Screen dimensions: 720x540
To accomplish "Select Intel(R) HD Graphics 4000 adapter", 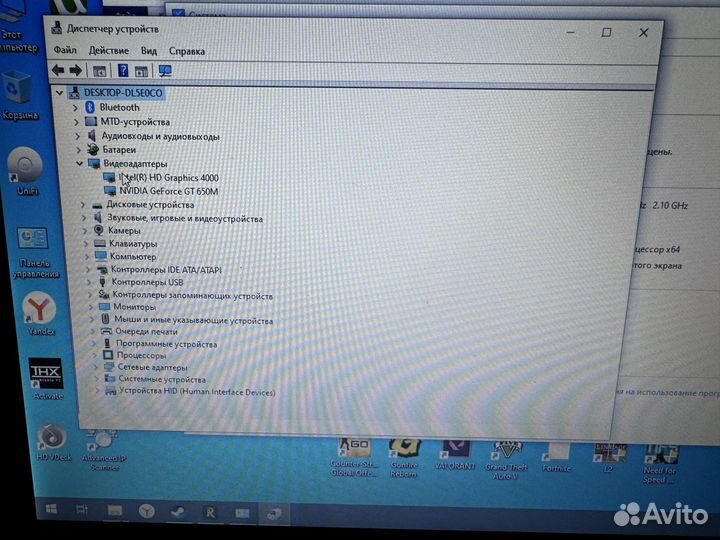I will click(x=169, y=178).
